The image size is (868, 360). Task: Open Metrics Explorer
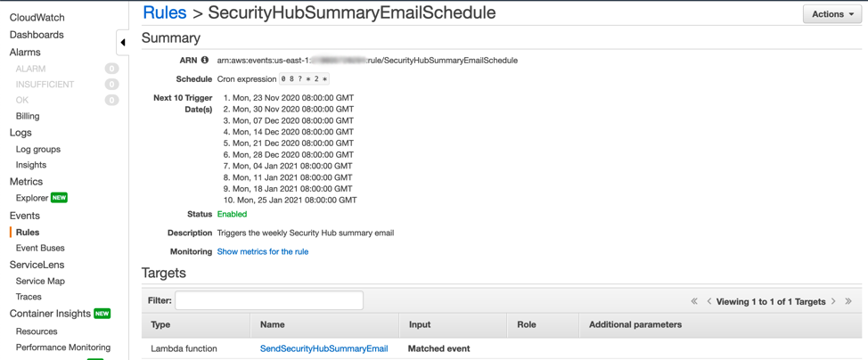click(x=32, y=198)
